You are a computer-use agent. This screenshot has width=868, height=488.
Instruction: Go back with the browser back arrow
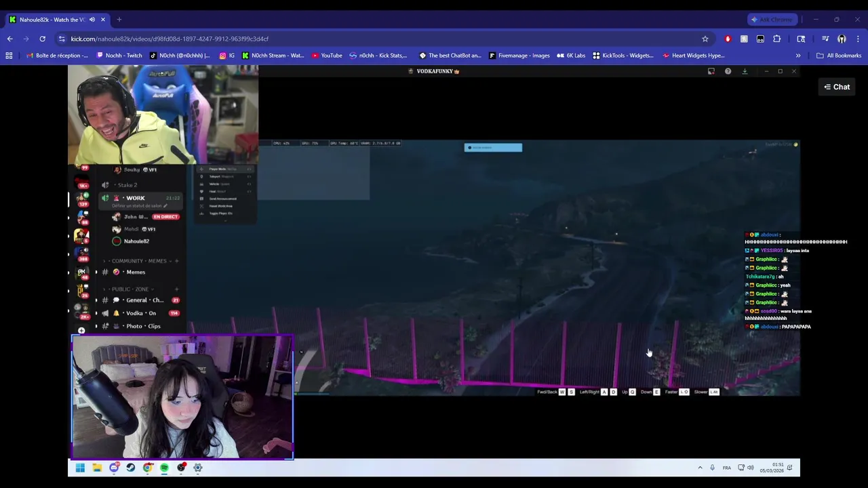pyautogui.click(x=9, y=39)
